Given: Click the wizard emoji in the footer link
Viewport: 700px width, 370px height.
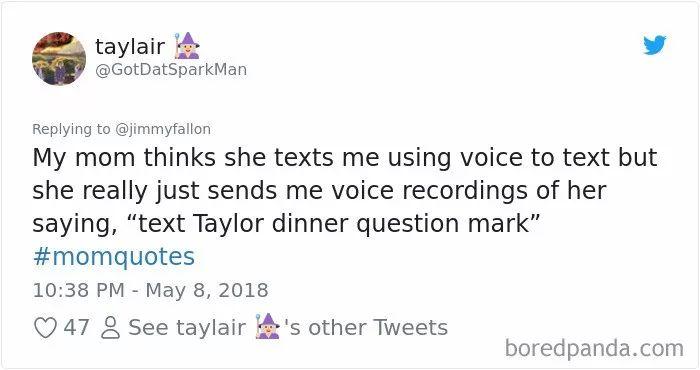Looking at the screenshot, I should tap(267, 326).
